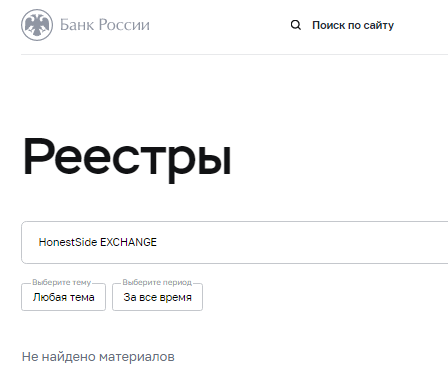Click the "Не найдено материалов" message

98,357
